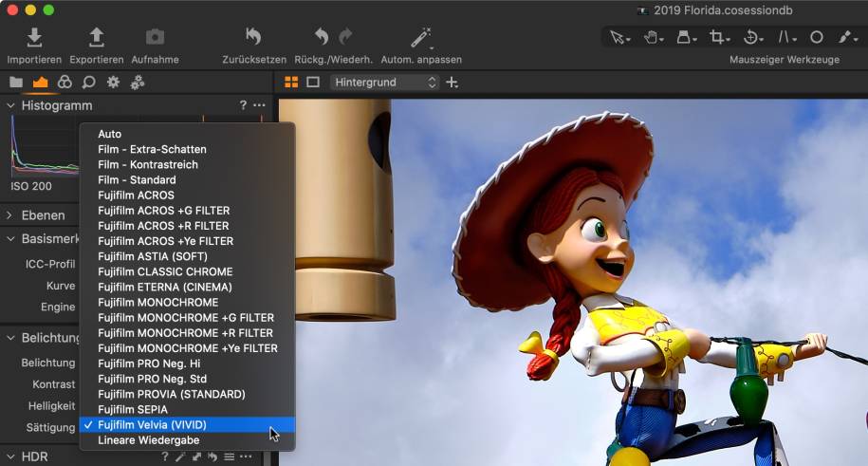Choose Film - Extra-Schatten curve
The width and height of the screenshot is (868, 466).
(187, 149)
